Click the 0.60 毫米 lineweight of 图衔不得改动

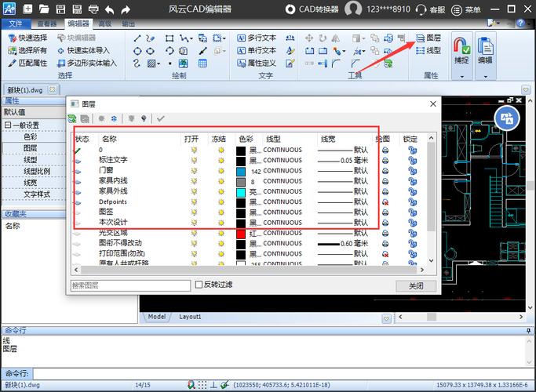[x=342, y=244]
